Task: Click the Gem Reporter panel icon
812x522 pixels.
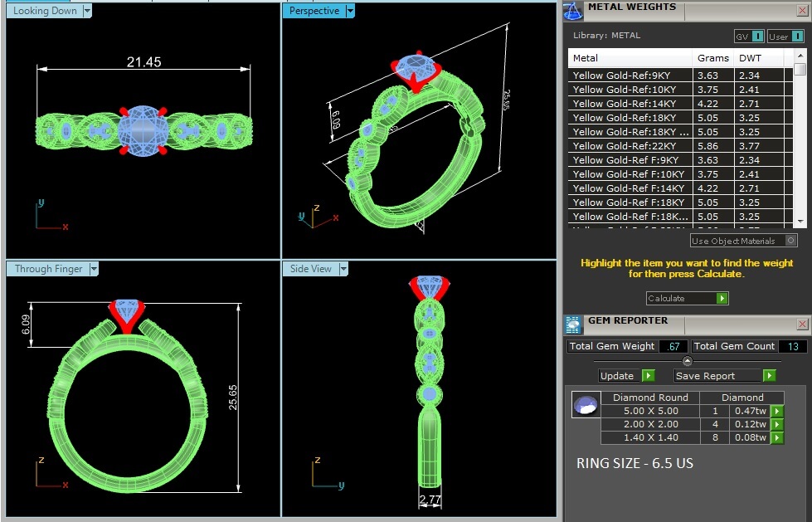Action: click(x=572, y=324)
